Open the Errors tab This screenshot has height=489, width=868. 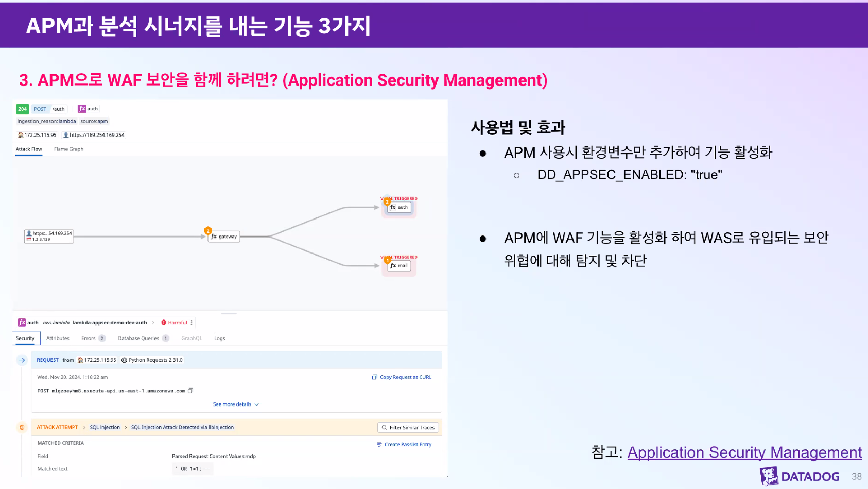click(93, 338)
